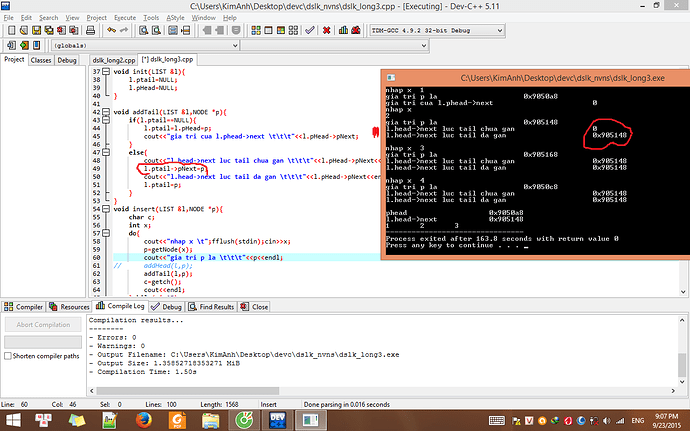Enable Shorten compiler paths checkbox
The image size is (690, 431).
pyautogui.click(x=9, y=356)
